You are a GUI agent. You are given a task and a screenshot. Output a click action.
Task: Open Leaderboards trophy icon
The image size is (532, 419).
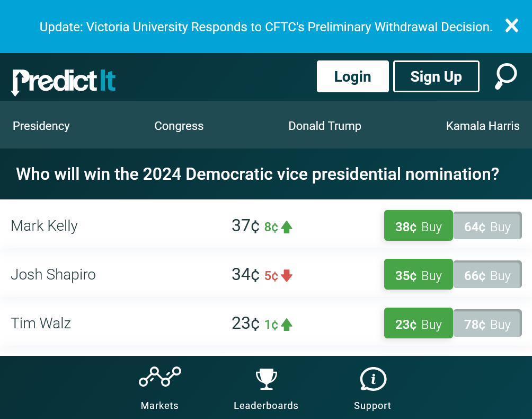[x=267, y=379]
